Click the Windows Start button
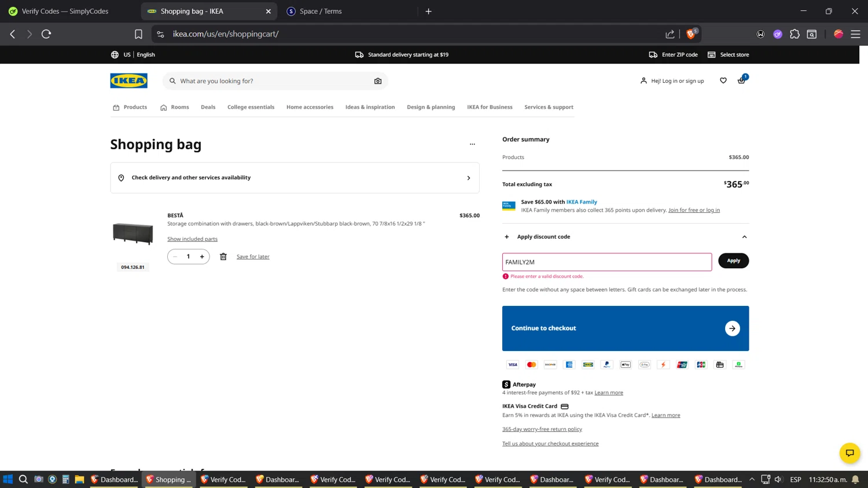This screenshot has height=488, width=868. pyautogui.click(x=8, y=479)
